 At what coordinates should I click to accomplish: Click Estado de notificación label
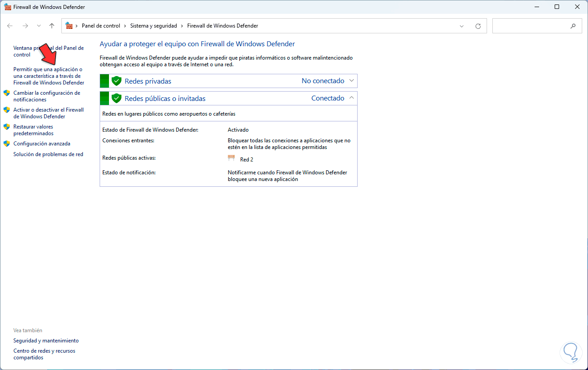pyautogui.click(x=129, y=173)
